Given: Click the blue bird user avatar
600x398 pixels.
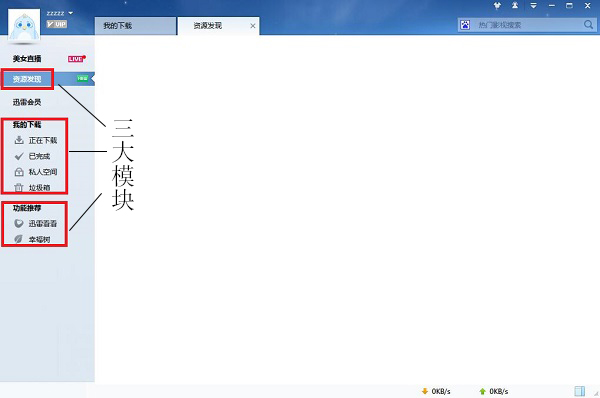Looking at the screenshot, I should (24, 25).
